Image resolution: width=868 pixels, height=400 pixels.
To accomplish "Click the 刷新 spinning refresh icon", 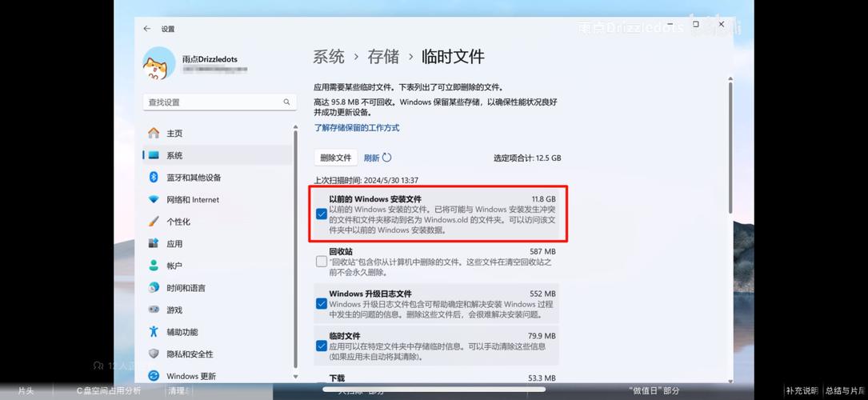I will 387,158.
